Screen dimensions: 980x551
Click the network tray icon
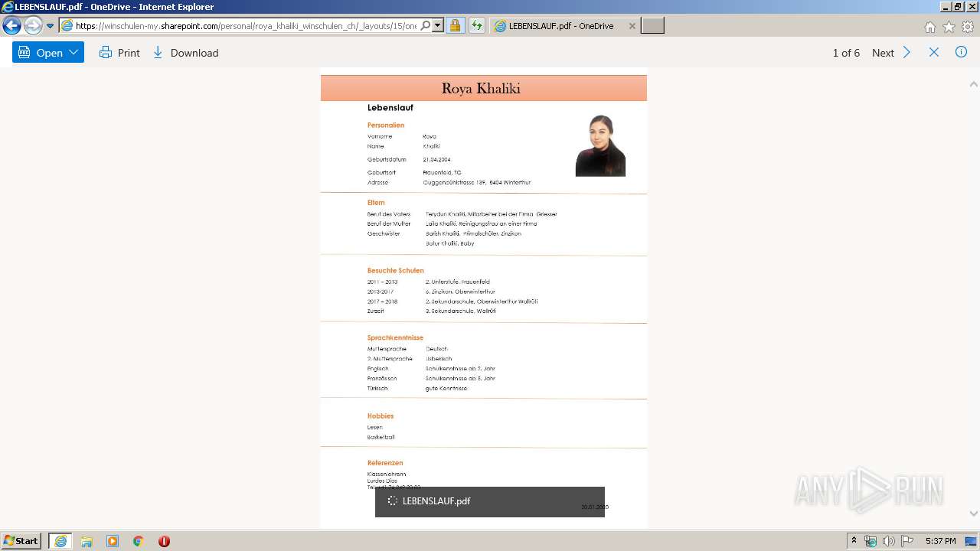click(x=871, y=541)
